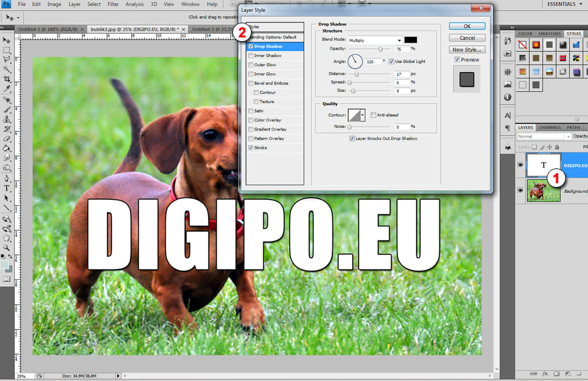Click the link layers chain icon
This screenshot has width=588, height=381.
533,373
